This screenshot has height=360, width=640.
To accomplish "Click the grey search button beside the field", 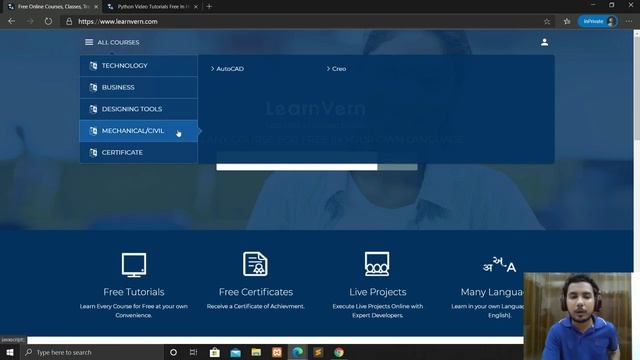I will pos(398,167).
